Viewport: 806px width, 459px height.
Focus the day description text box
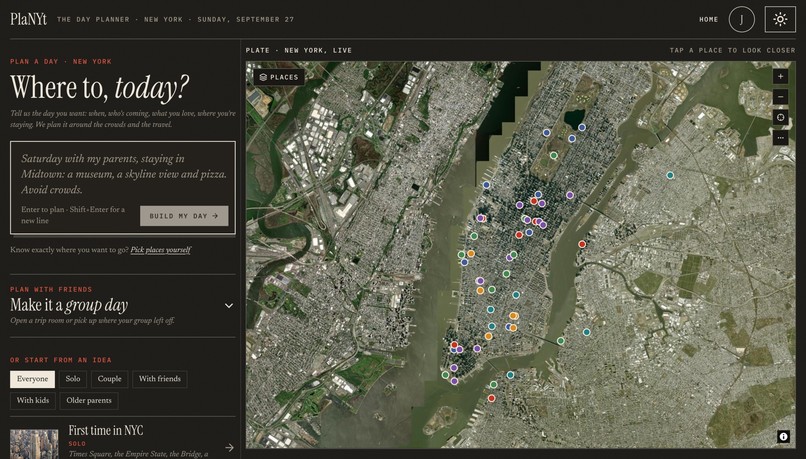click(x=123, y=174)
